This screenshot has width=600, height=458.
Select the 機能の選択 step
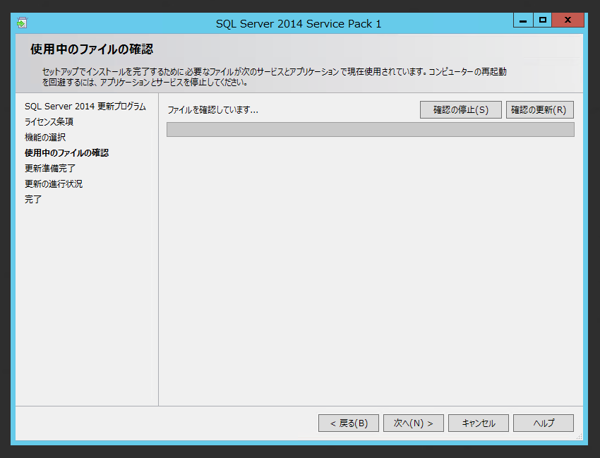point(45,137)
